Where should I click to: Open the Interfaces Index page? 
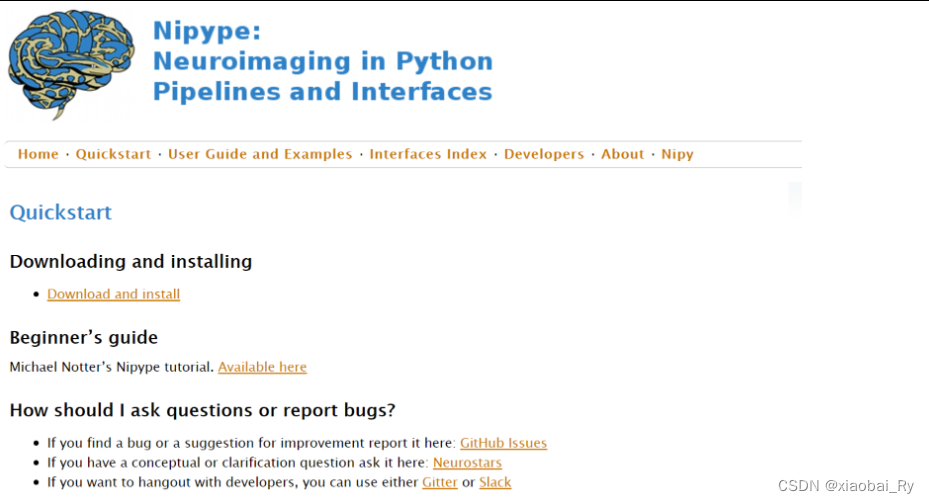coord(428,154)
